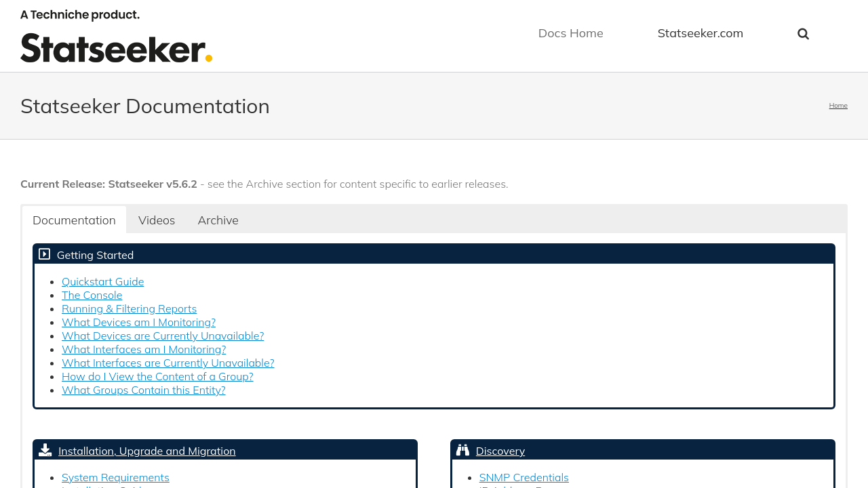This screenshot has height=488, width=868.
Task: Switch to the Videos tab
Action: pyautogui.click(x=157, y=220)
